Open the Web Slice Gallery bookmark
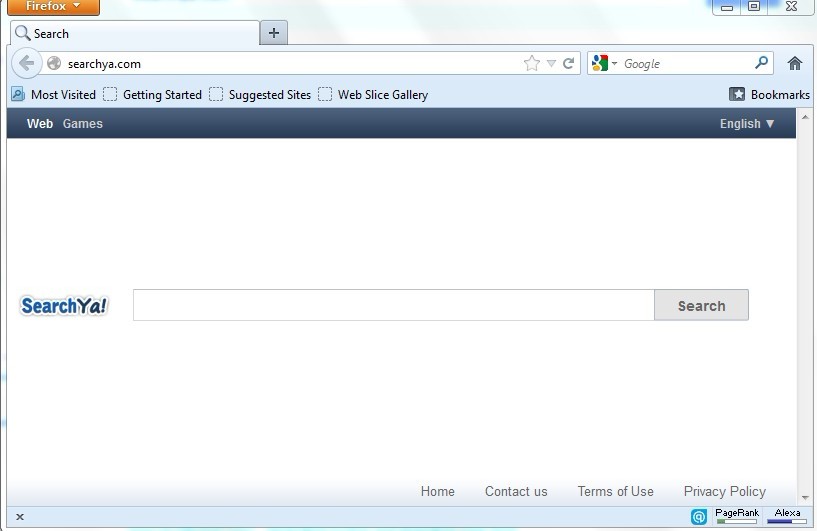Image resolution: width=817 pixels, height=531 pixels. pyautogui.click(x=373, y=94)
